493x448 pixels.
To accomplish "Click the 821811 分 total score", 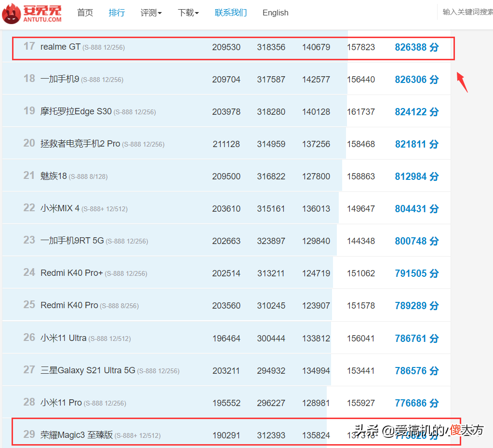I will (416, 144).
